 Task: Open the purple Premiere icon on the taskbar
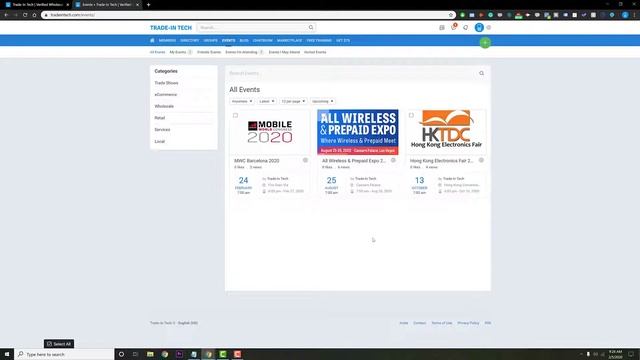[179, 354]
